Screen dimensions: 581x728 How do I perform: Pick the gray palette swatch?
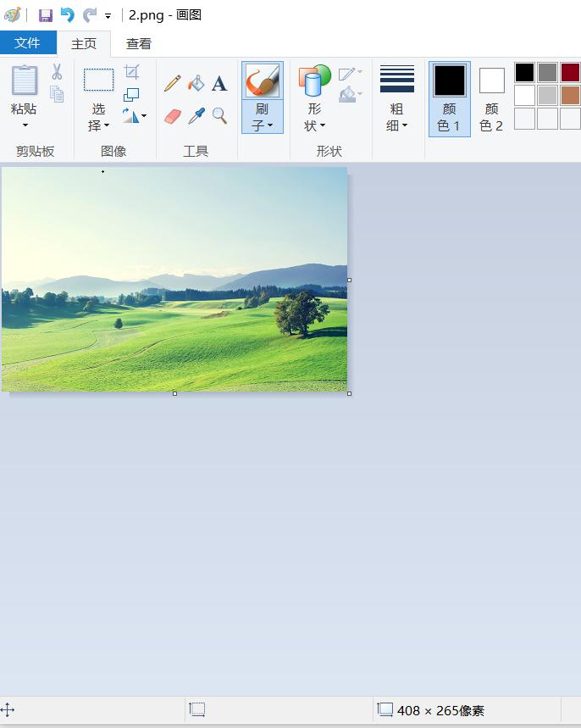[548, 72]
